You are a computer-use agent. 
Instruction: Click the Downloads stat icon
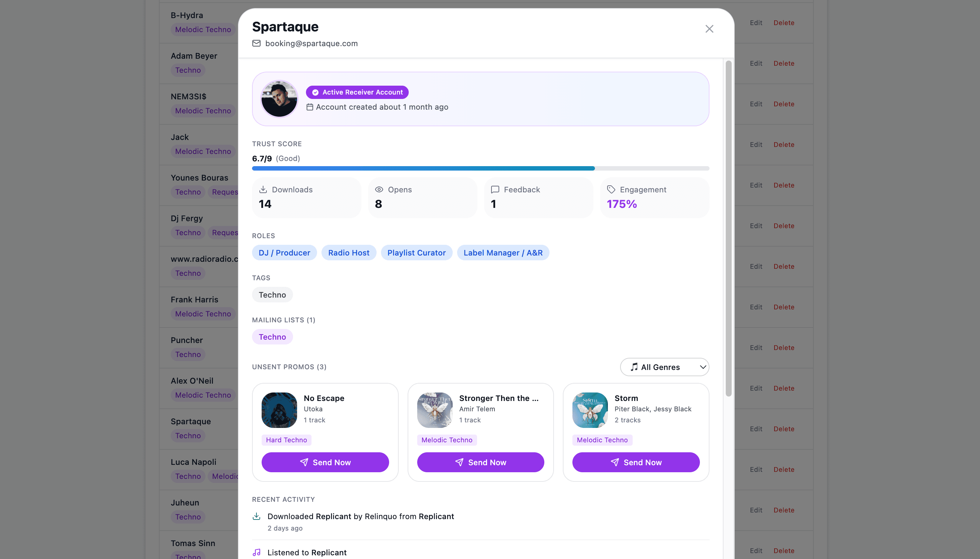[263, 189]
